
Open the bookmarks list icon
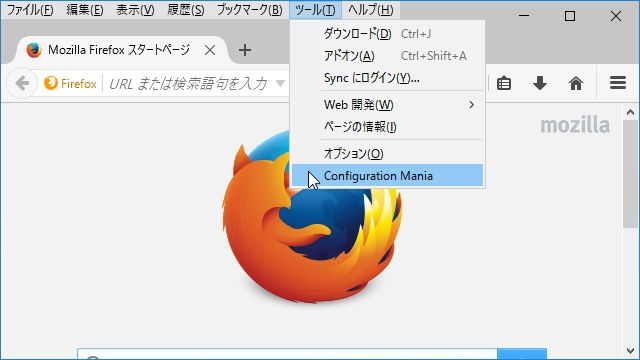point(504,83)
